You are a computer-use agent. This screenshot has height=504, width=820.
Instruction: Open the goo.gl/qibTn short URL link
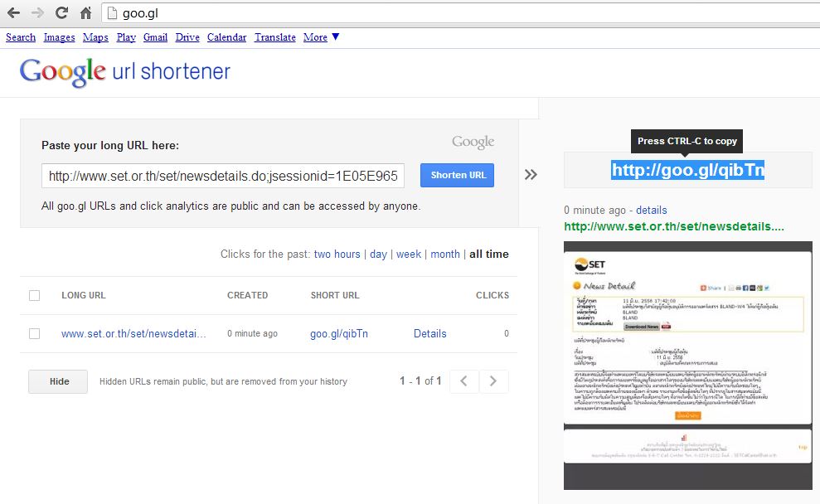pos(339,333)
